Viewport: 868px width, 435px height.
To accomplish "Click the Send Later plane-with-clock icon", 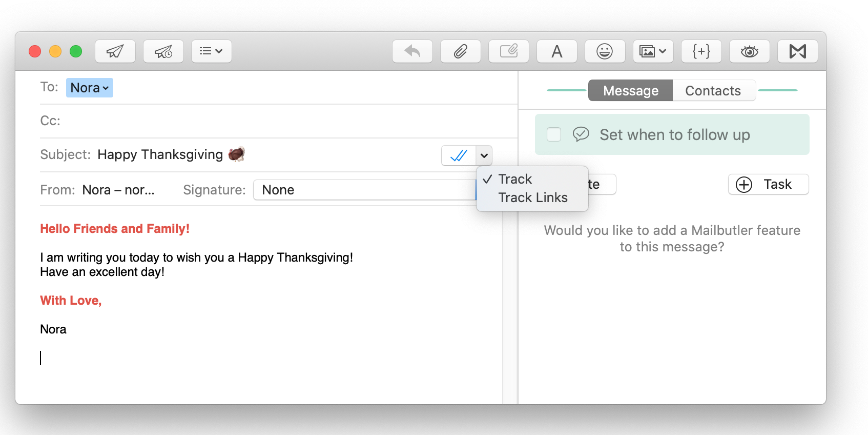I will pyautogui.click(x=163, y=51).
